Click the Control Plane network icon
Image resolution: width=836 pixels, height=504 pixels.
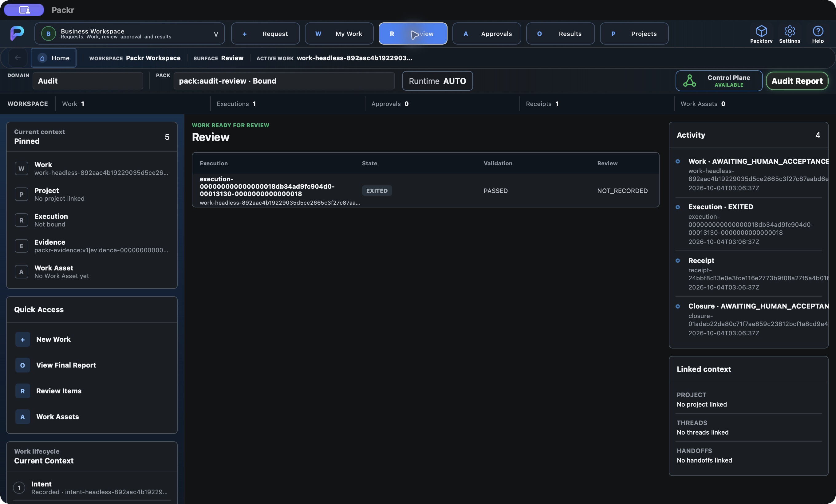689,81
